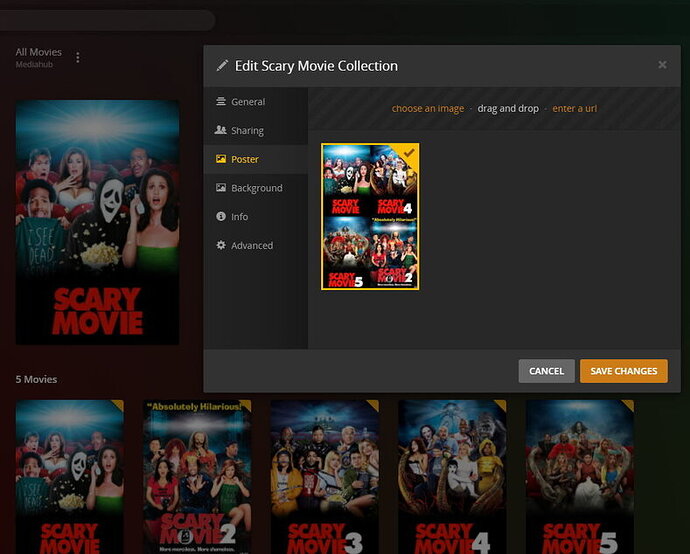This screenshot has width=690, height=554.
Task: Open the three-dot menu beside All Movies
Action: pos(78,58)
